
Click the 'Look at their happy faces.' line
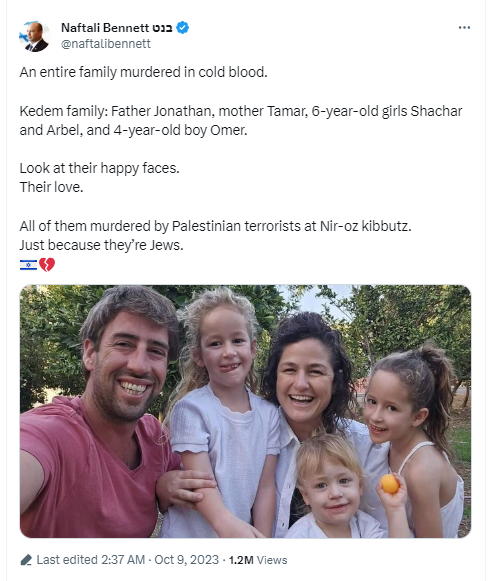[99, 168]
